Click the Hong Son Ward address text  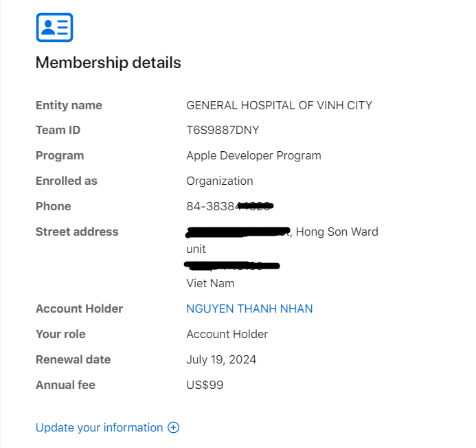337,232
